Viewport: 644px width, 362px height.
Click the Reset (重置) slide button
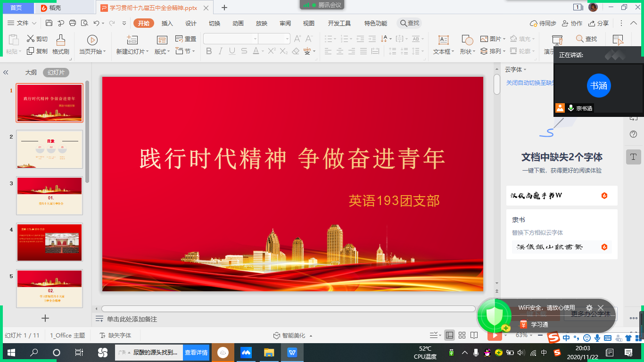coord(186,39)
